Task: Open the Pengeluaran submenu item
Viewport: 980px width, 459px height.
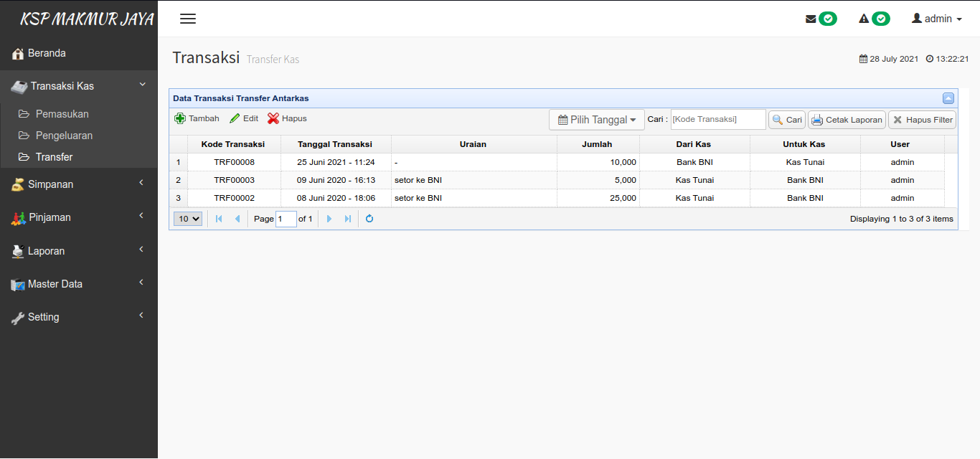Action: pyautogui.click(x=64, y=136)
